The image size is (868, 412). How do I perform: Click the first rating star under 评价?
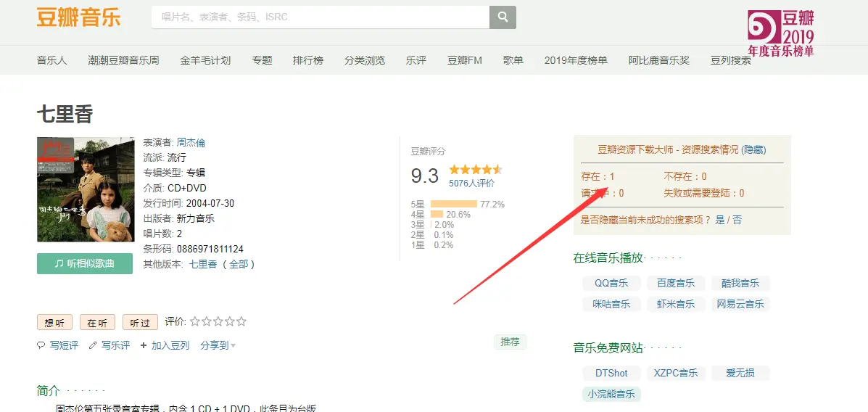195,321
